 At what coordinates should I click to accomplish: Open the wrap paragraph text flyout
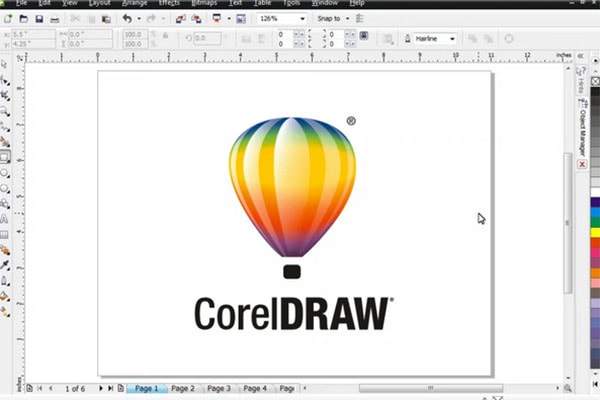(388, 39)
